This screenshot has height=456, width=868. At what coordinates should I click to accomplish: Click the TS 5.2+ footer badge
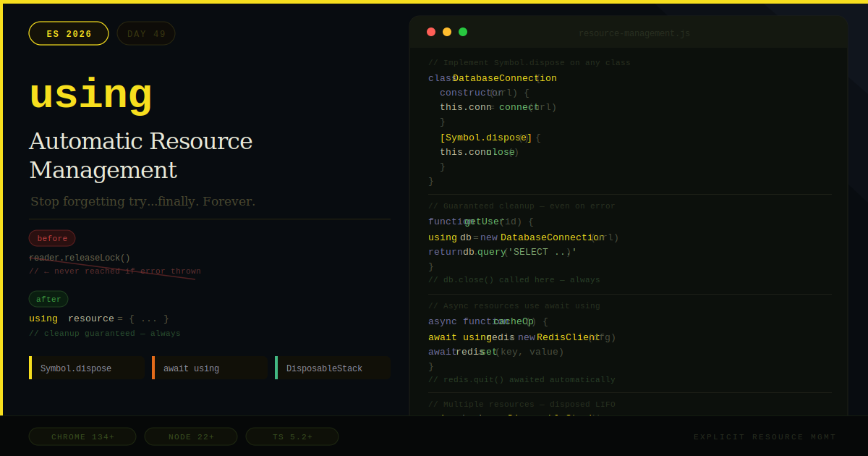pyautogui.click(x=292, y=436)
